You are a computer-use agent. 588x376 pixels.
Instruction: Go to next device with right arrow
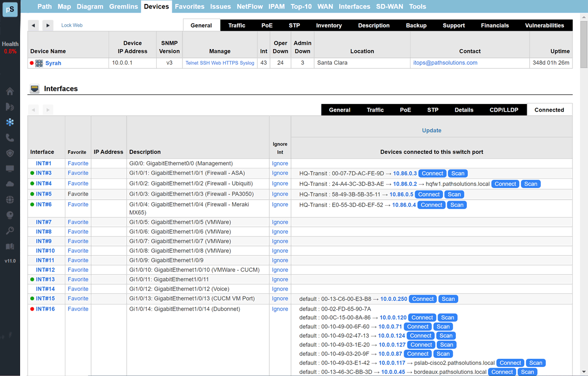(48, 25)
